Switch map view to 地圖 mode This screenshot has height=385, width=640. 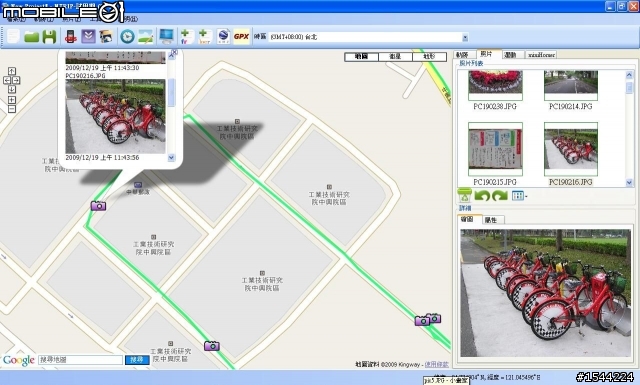(362, 57)
